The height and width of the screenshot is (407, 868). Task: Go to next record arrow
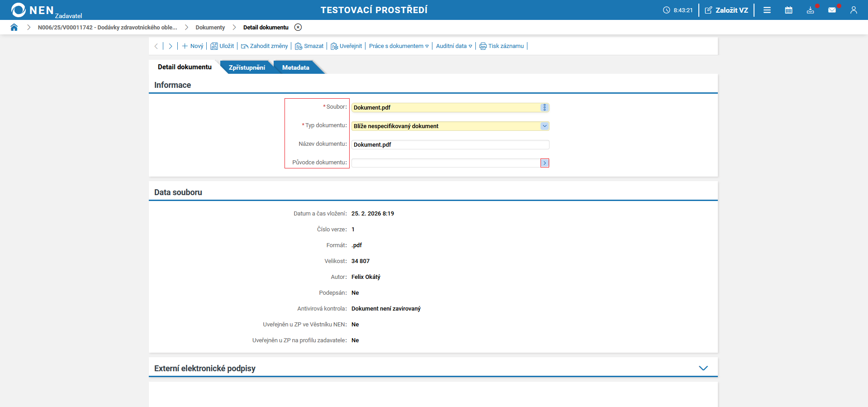tap(171, 46)
